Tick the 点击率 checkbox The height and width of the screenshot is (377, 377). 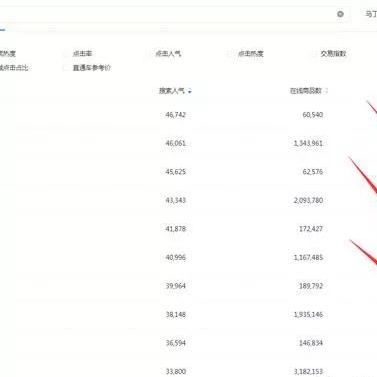click(x=65, y=54)
